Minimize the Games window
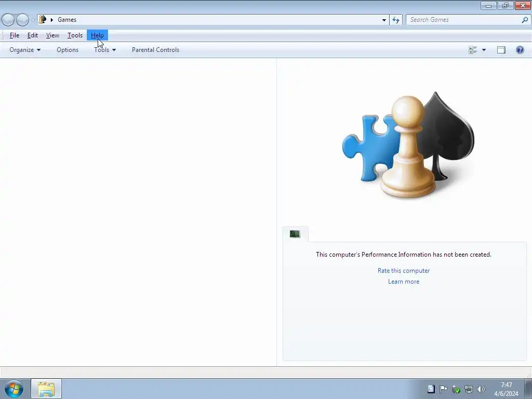The height and width of the screenshot is (399, 532). tap(488, 6)
